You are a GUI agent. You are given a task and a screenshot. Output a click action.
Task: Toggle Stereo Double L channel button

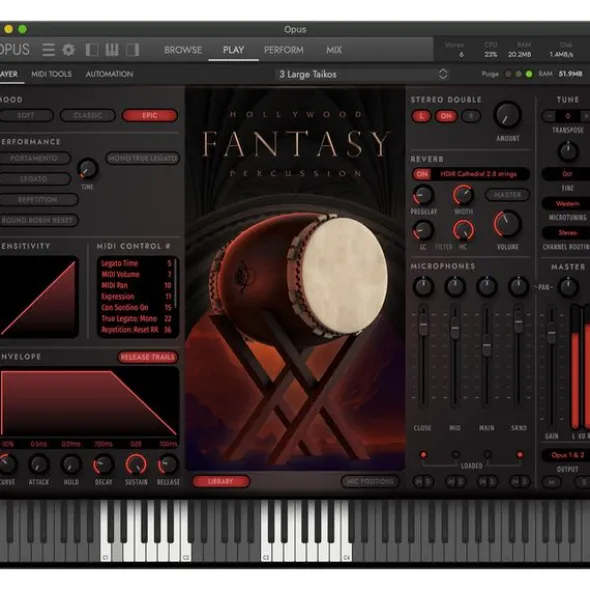(421, 116)
